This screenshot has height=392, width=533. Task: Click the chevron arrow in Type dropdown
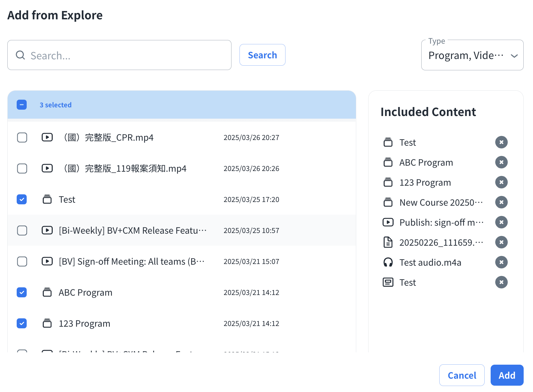[x=514, y=56]
